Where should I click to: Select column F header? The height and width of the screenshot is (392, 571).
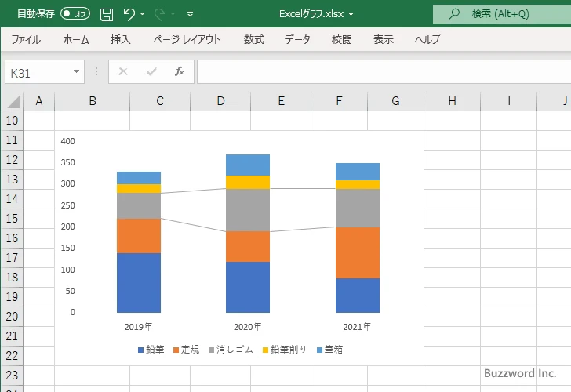click(339, 101)
